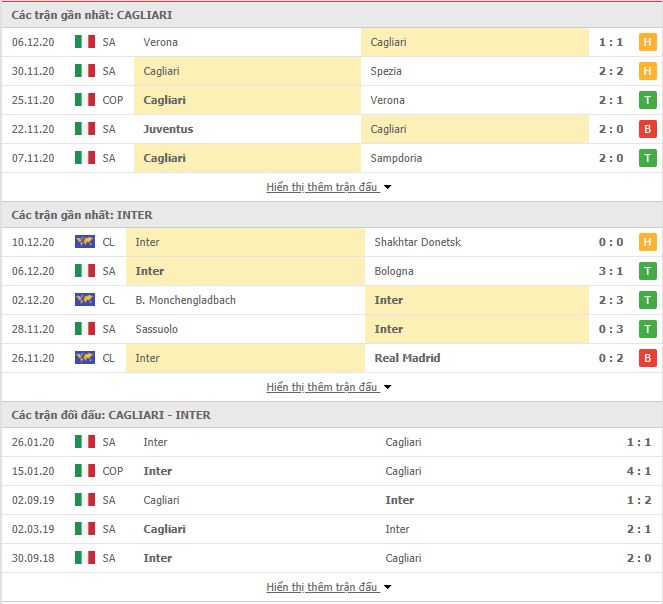This screenshot has height=604, width=663.
Task: Click the Real Madrid team name
Action: pyautogui.click(x=407, y=358)
